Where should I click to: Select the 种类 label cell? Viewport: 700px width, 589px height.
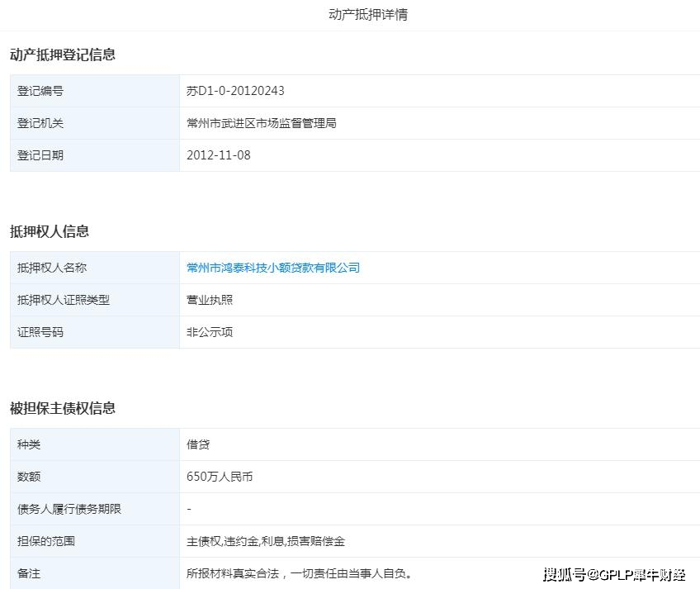tap(95, 444)
